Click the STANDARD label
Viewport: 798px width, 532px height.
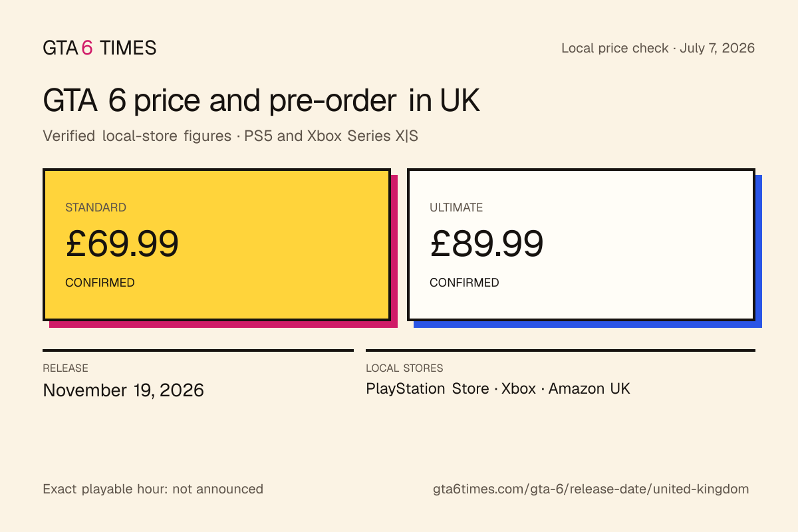tap(96, 207)
